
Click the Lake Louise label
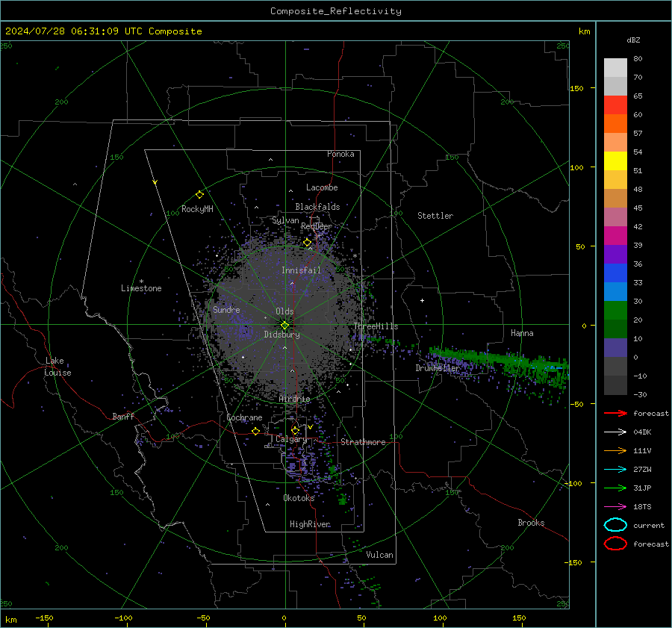(57, 367)
